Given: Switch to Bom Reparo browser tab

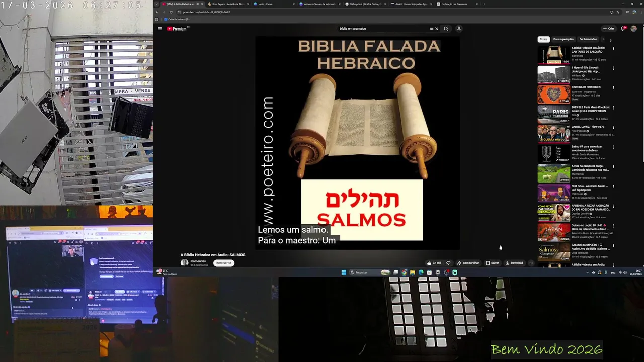Looking at the screenshot, I should coord(228,4).
